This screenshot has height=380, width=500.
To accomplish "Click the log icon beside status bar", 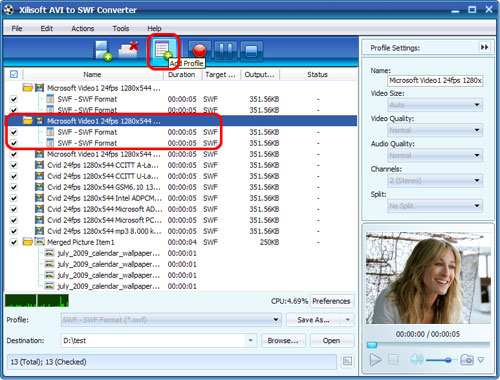I will (347, 361).
